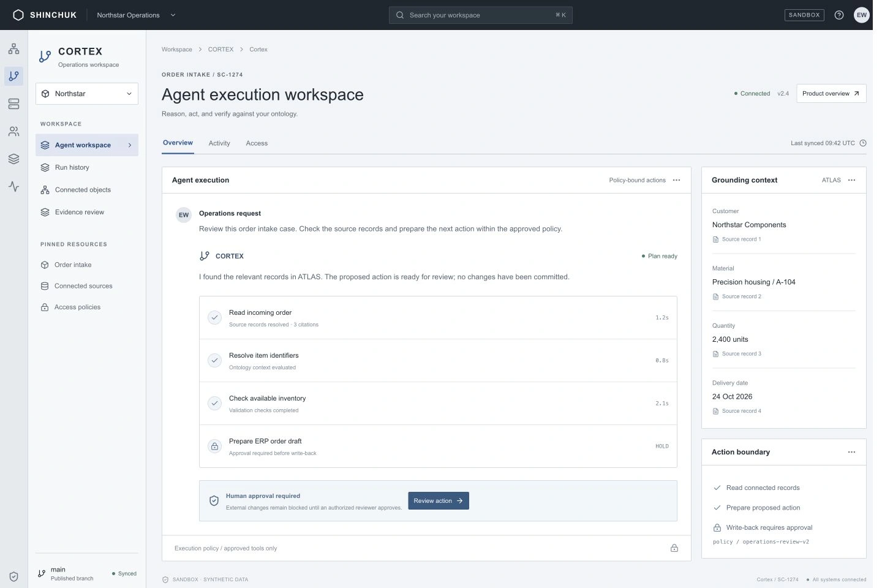Click the clock icon beside Last synced
Viewport: 882px width, 588px height.
click(863, 143)
